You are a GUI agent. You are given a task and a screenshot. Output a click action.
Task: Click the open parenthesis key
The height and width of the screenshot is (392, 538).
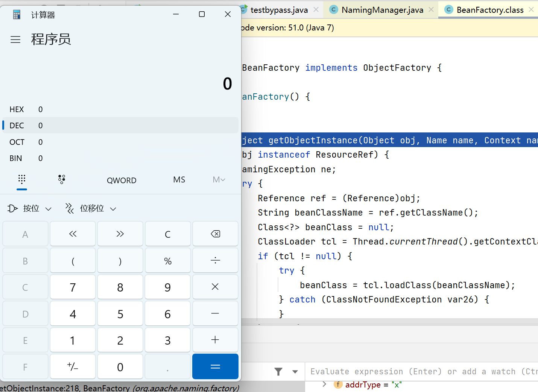(73, 260)
